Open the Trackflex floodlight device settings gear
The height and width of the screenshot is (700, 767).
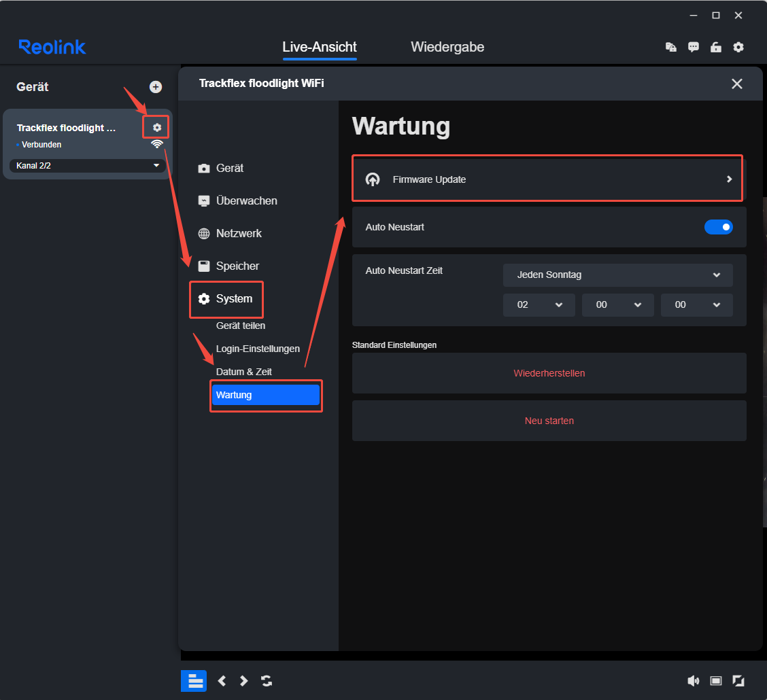tap(156, 128)
